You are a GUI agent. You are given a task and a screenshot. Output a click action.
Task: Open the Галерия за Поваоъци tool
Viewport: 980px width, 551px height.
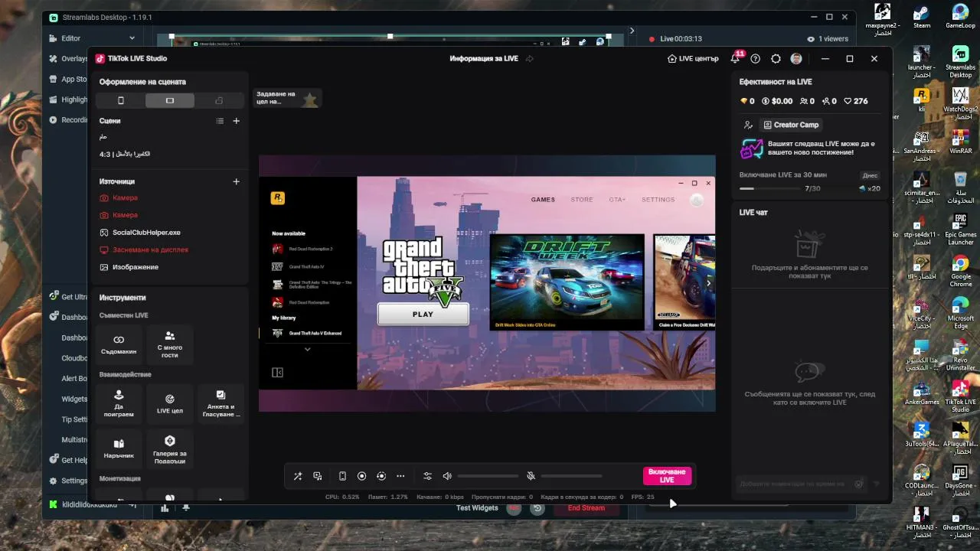(170, 448)
